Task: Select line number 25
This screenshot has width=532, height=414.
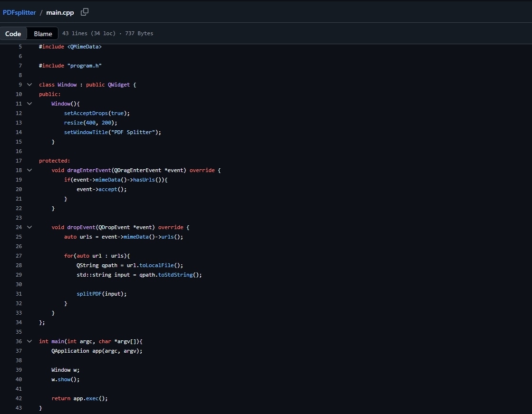Action: point(19,237)
